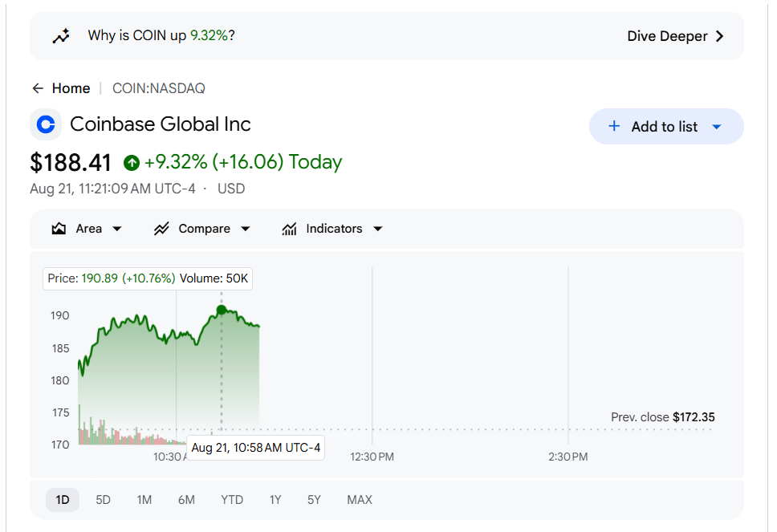Expand the Add to list dropdown arrow
777x532 pixels.
pos(716,127)
